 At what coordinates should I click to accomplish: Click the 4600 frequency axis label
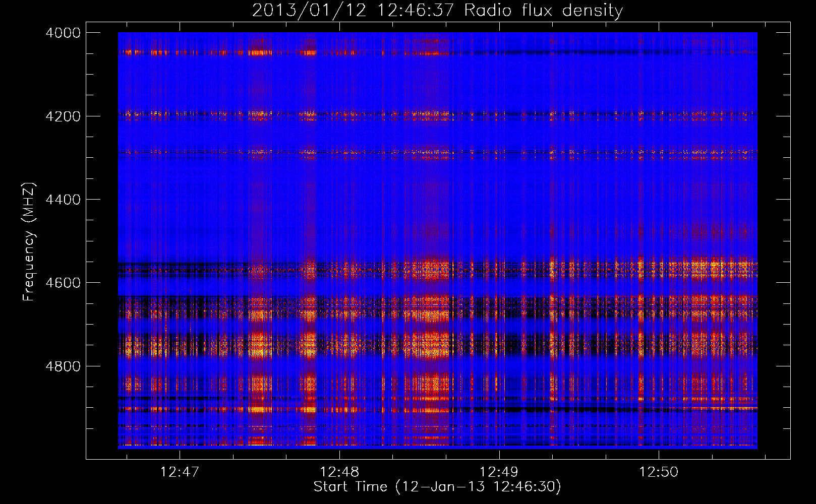(63, 283)
